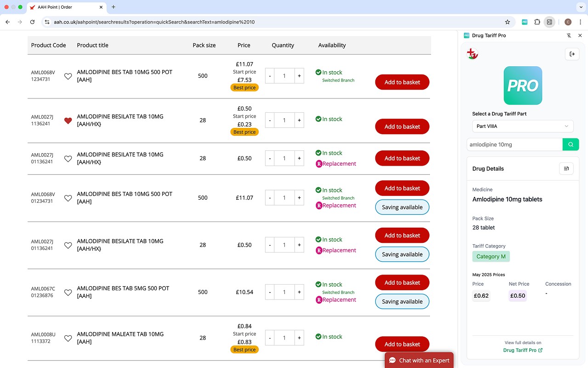
Task: Edit the quantity field for AMLODIPINE MALEATE
Action: (x=284, y=338)
